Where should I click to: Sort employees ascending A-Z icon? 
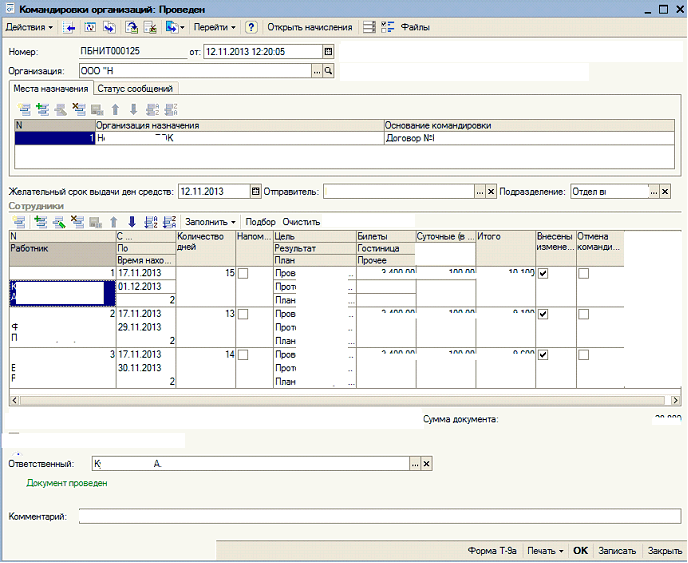click(x=150, y=222)
